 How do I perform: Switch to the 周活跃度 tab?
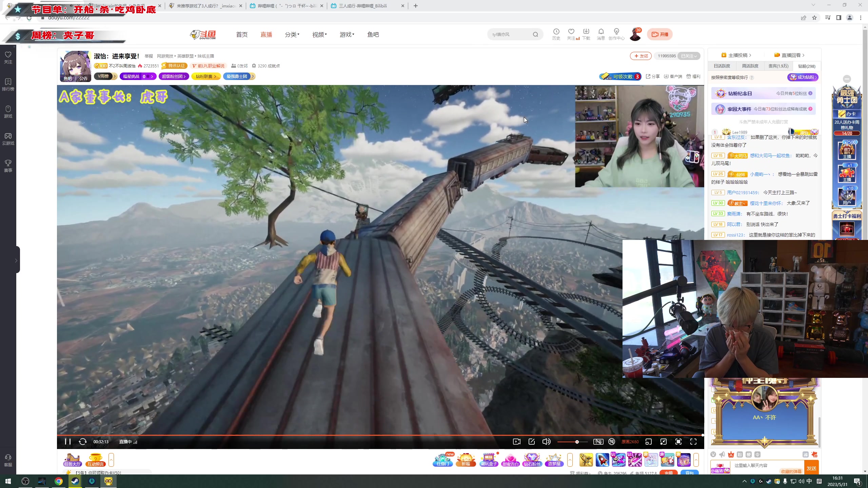pyautogui.click(x=750, y=66)
